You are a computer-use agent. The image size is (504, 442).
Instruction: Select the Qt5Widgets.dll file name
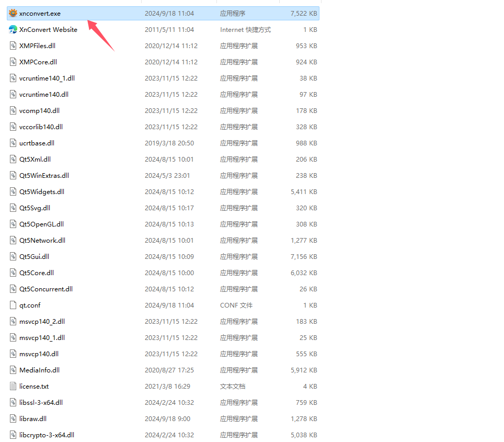point(42,192)
